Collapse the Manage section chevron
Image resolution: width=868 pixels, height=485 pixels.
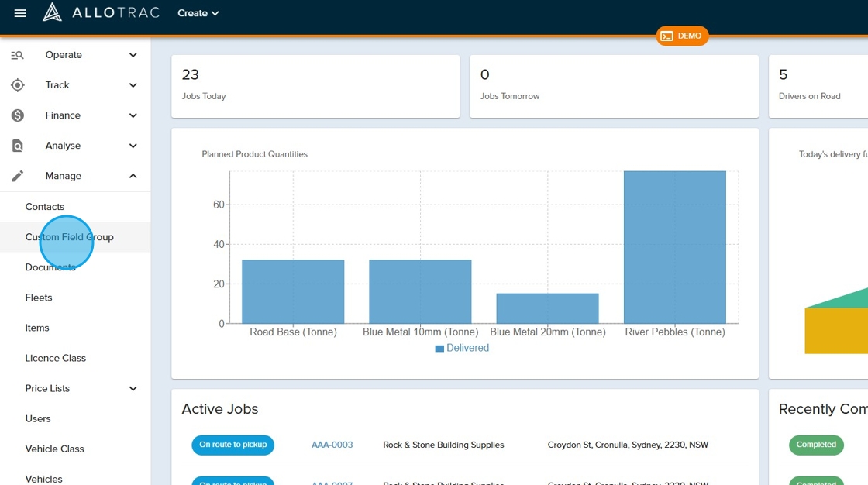pyautogui.click(x=133, y=176)
